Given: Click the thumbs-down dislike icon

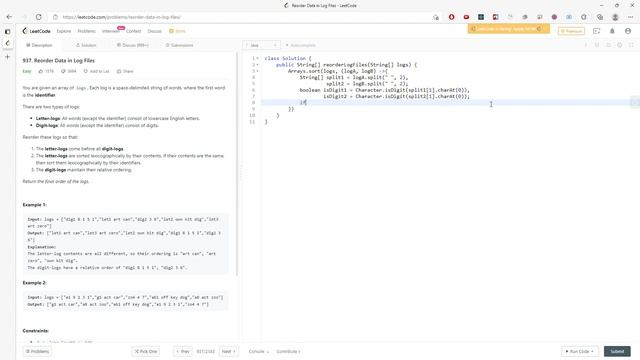Looking at the screenshot, I should (63, 71).
